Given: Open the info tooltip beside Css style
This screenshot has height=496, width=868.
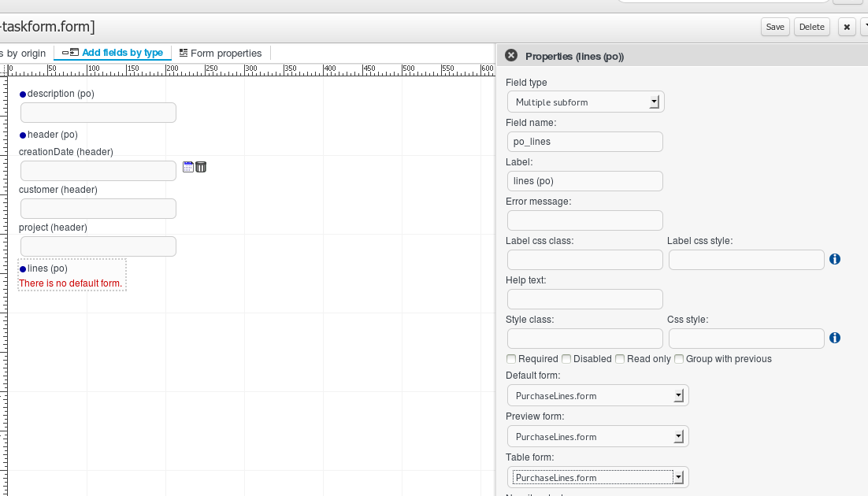Looking at the screenshot, I should (x=835, y=337).
